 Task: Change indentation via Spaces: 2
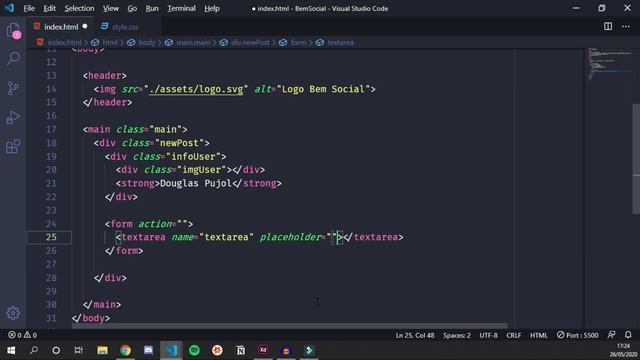click(457, 335)
